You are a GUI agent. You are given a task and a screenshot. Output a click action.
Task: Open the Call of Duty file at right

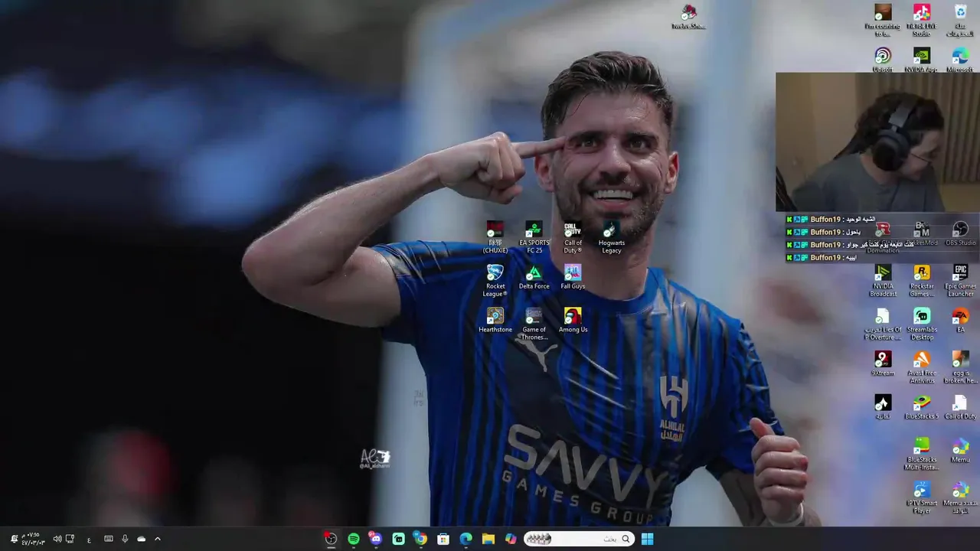[x=960, y=408]
